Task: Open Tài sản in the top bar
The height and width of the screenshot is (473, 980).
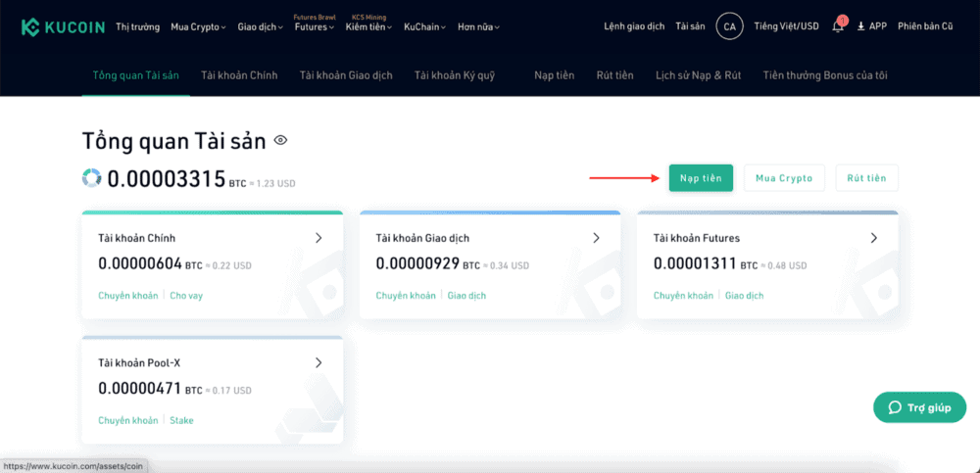Action: coord(690,26)
